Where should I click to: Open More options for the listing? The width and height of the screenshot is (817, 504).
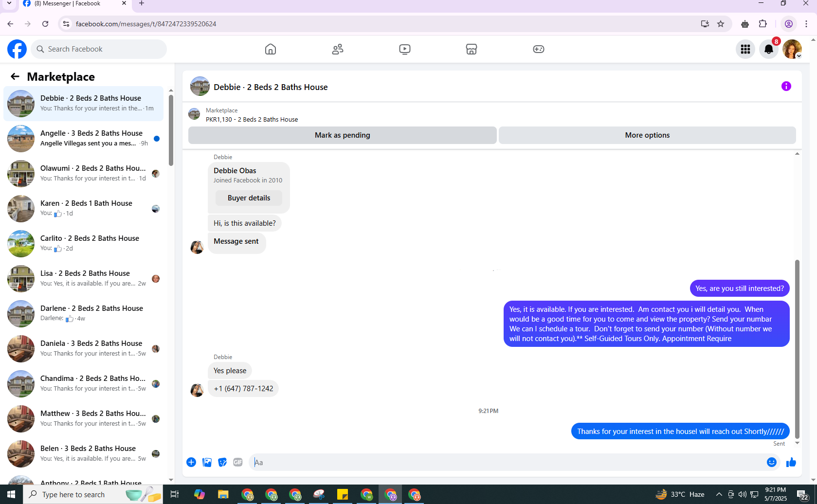click(647, 135)
